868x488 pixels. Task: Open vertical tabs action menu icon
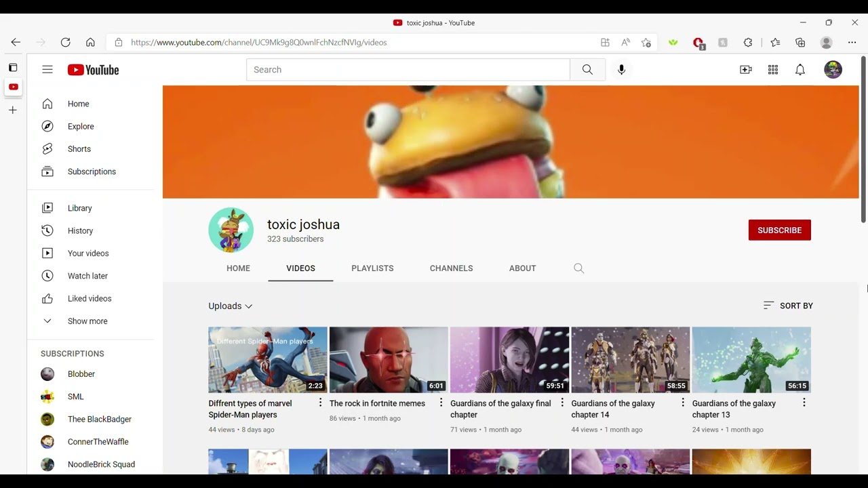pos(13,68)
